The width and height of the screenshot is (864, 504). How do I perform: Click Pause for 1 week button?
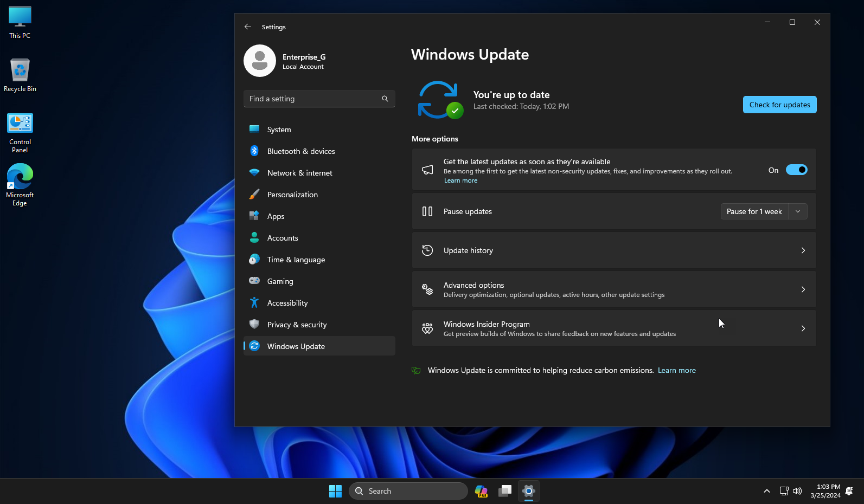click(754, 211)
